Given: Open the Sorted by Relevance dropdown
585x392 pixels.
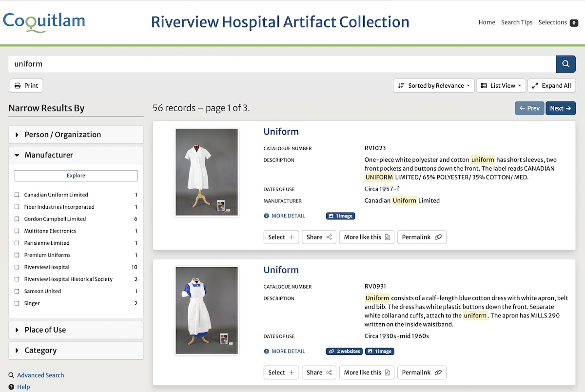Looking at the screenshot, I should coord(433,86).
